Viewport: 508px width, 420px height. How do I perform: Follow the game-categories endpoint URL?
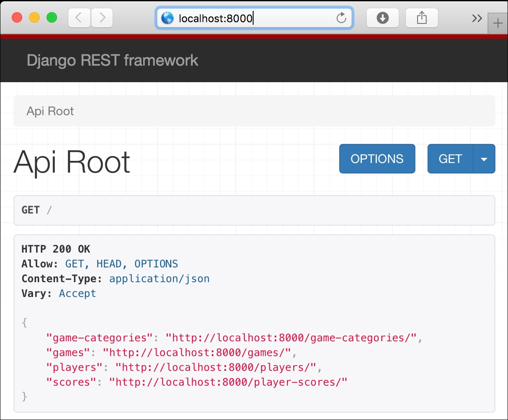click(294, 338)
